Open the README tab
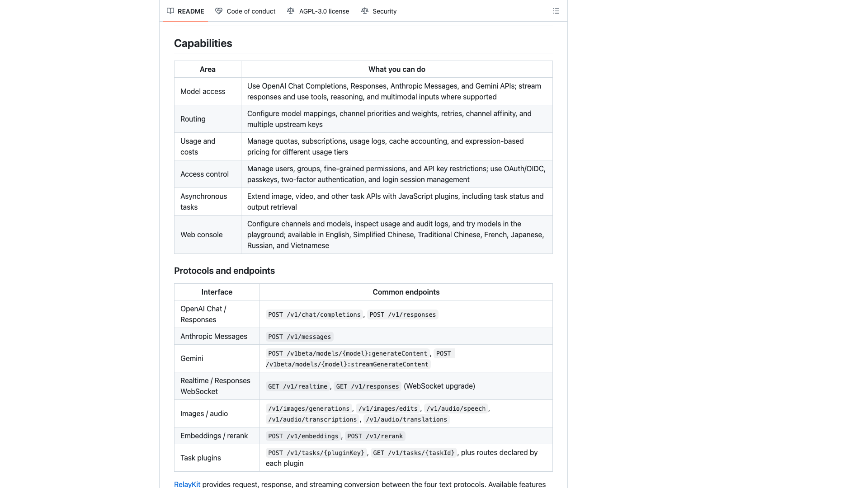This screenshot has width=868, height=488. tap(185, 11)
